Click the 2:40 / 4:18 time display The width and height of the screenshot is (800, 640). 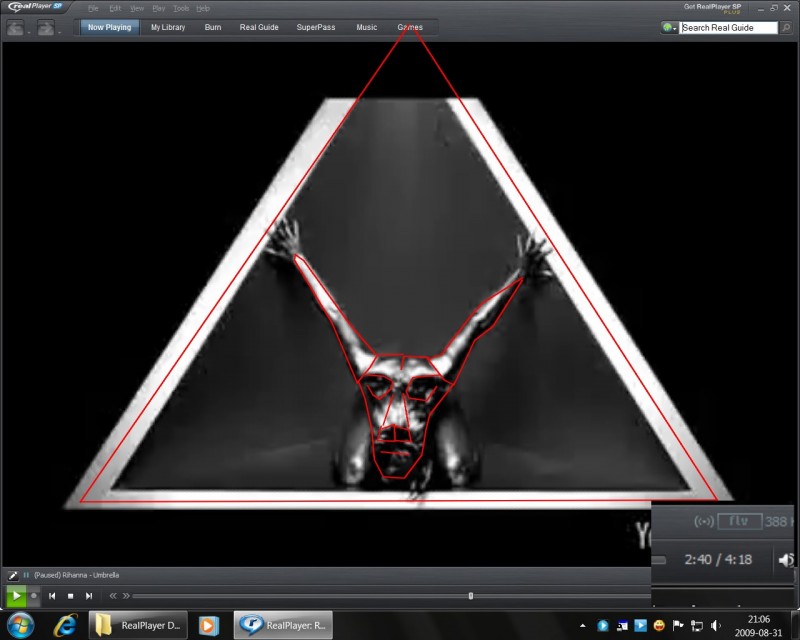[x=718, y=560]
